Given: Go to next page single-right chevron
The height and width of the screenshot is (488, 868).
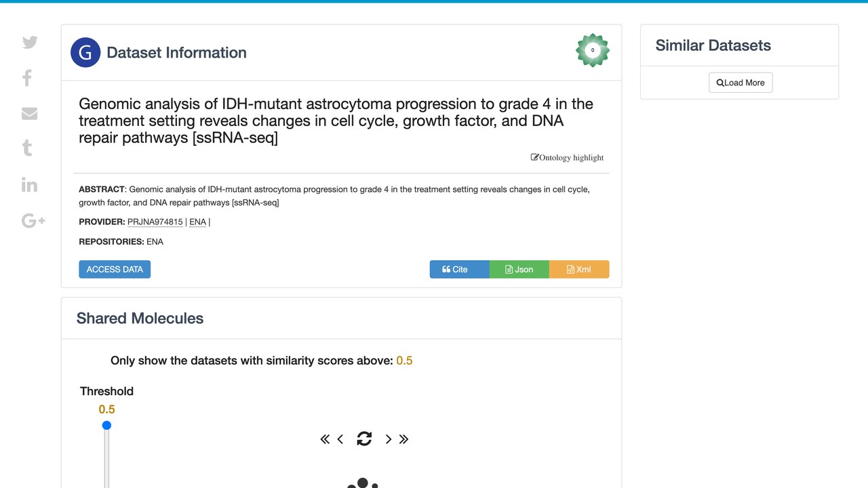Looking at the screenshot, I should tap(388, 439).
